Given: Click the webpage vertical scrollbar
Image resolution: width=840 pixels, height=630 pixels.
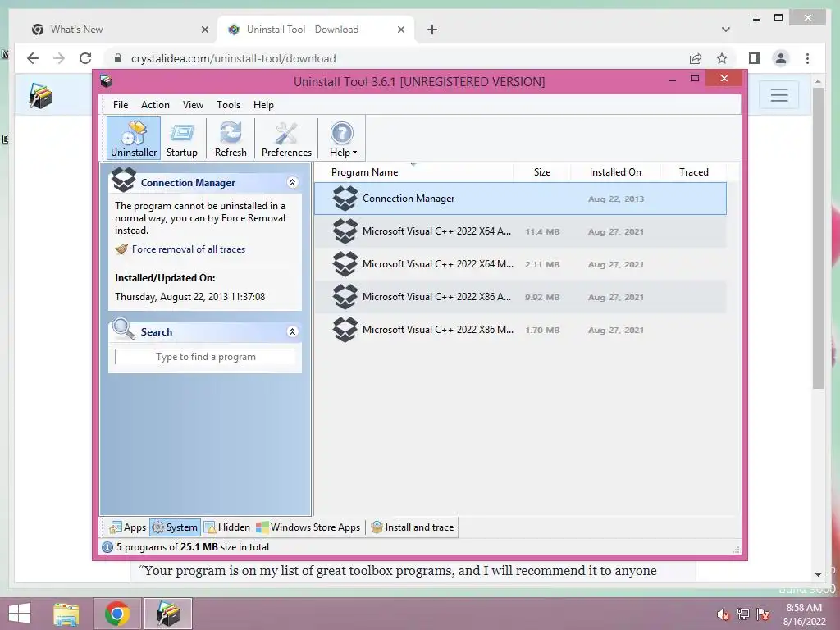Looking at the screenshot, I should pos(818,239).
